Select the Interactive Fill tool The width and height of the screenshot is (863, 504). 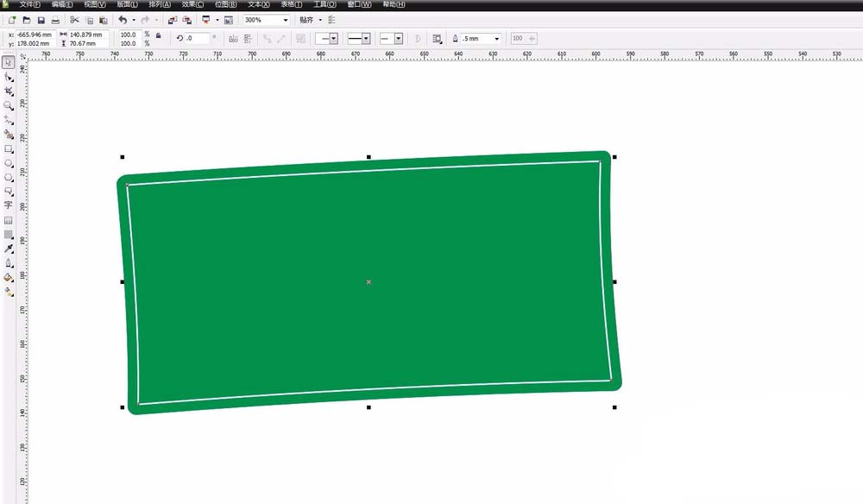click(9, 293)
